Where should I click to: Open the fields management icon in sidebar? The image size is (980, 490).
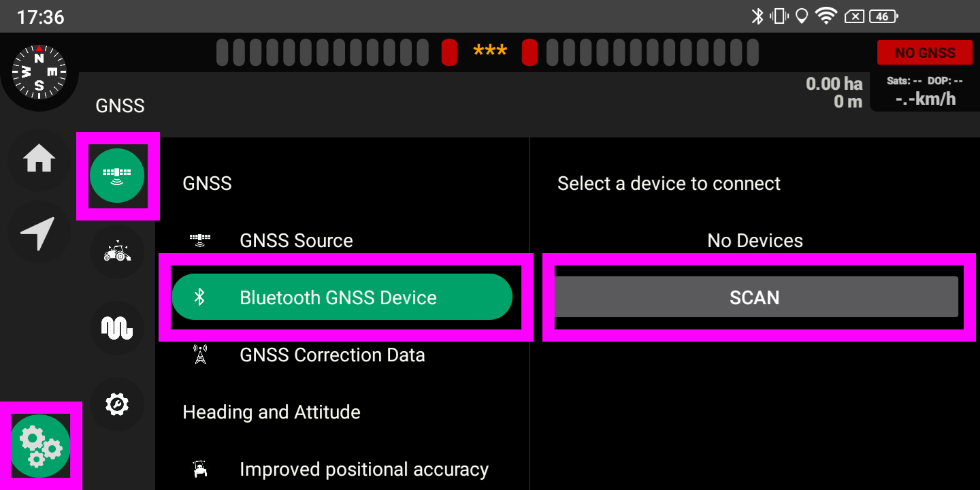[x=117, y=328]
